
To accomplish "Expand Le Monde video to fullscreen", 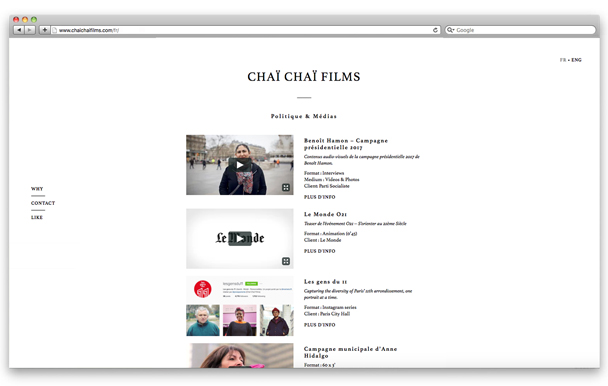I will [286, 261].
